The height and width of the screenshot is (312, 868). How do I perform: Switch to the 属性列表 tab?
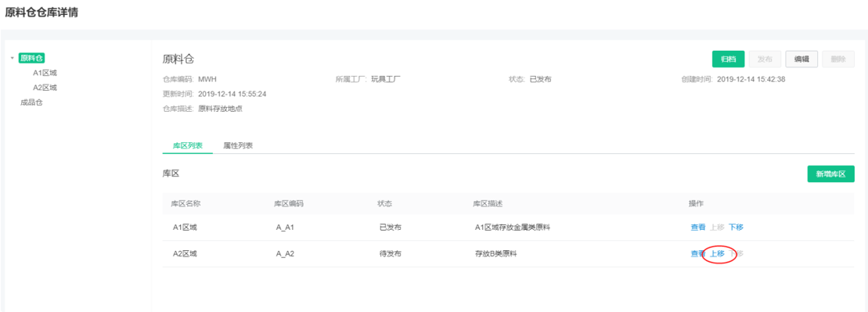[238, 145]
